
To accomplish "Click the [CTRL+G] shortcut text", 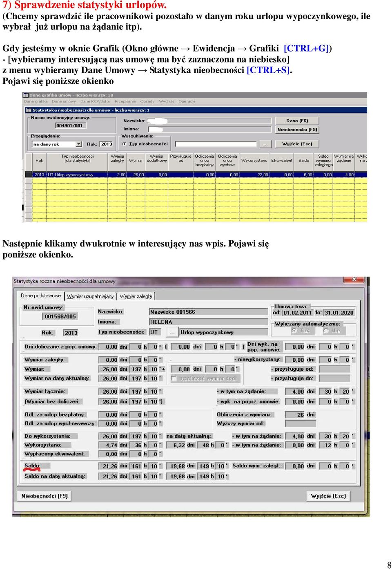I will pos(306,48).
